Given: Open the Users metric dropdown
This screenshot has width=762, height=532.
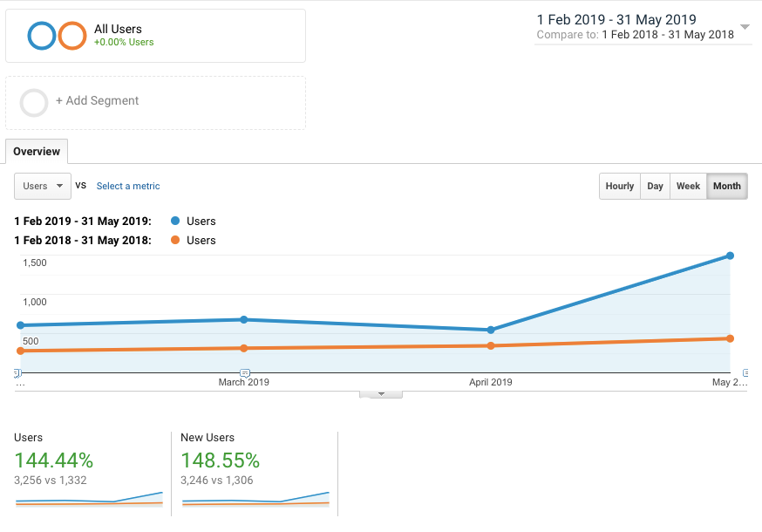Looking at the screenshot, I should [x=43, y=187].
